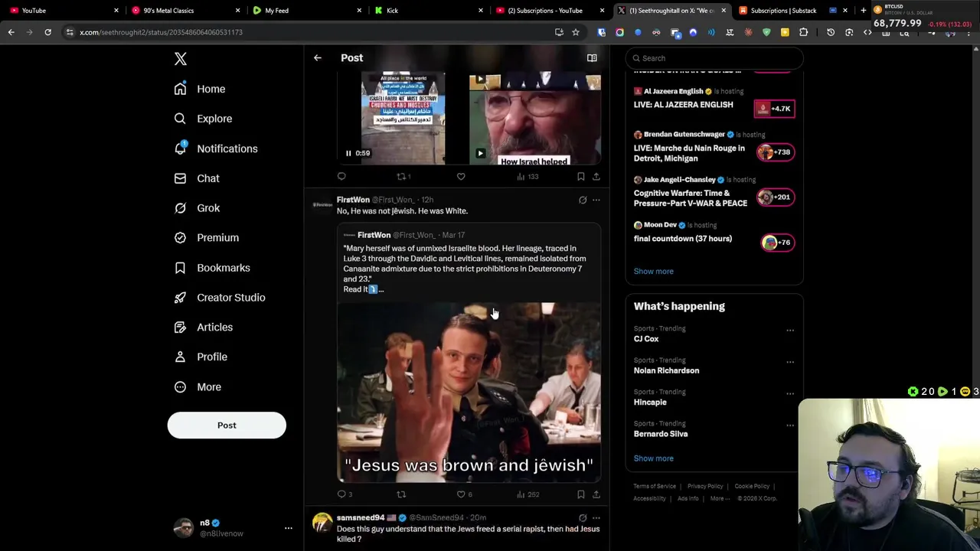980x551 pixels.
Task: Open the browser extensions puzzle icon
Action: point(803,32)
